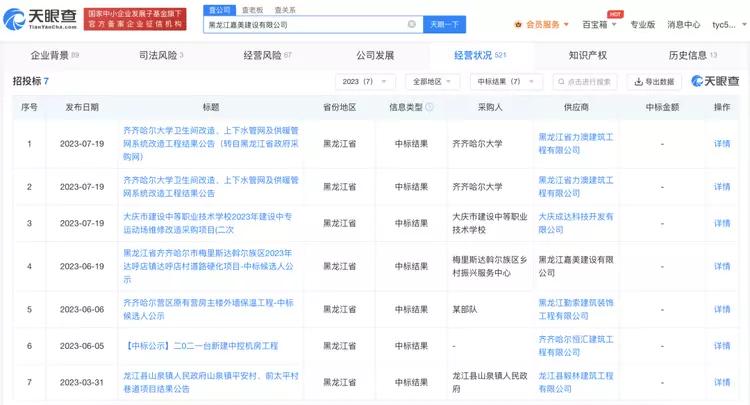Open supplier 龙江县毅林建筑工程有限公司
Viewport: 750px width, 405px height.
(x=576, y=383)
